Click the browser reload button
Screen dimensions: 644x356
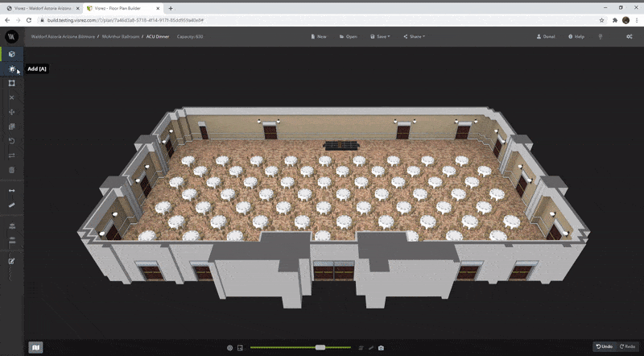29,20
